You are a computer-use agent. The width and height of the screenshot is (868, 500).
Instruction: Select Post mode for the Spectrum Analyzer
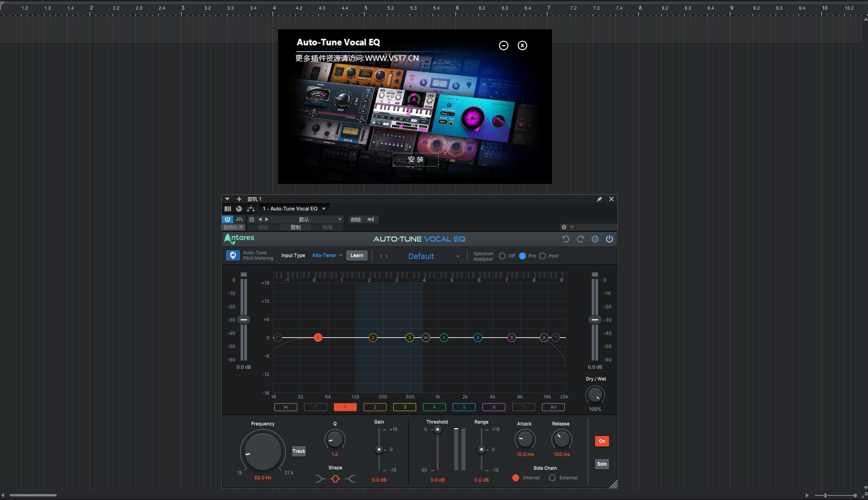pos(543,256)
